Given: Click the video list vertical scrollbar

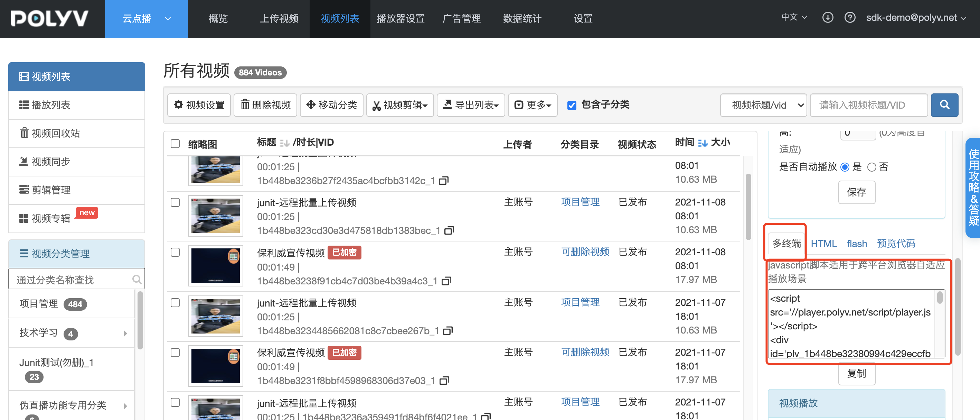Looking at the screenshot, I should [x=748, y=207].
